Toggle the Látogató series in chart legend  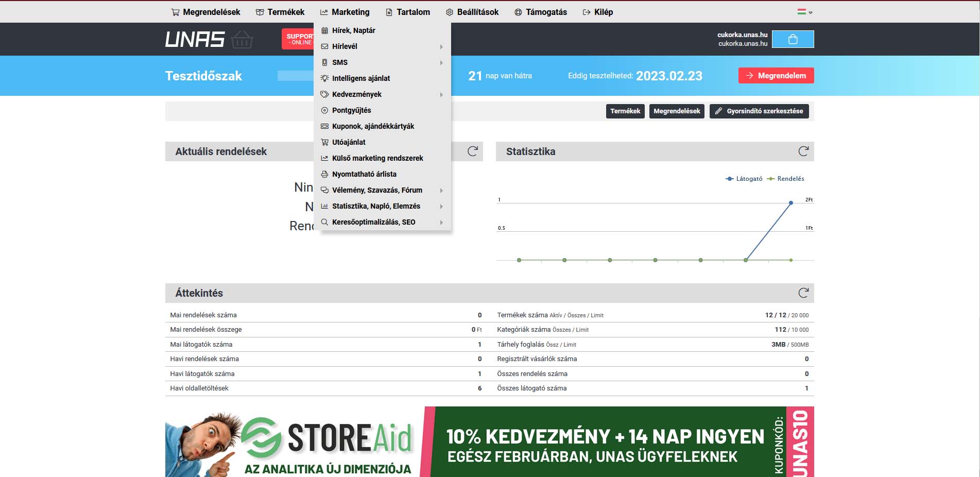[744, 179]
